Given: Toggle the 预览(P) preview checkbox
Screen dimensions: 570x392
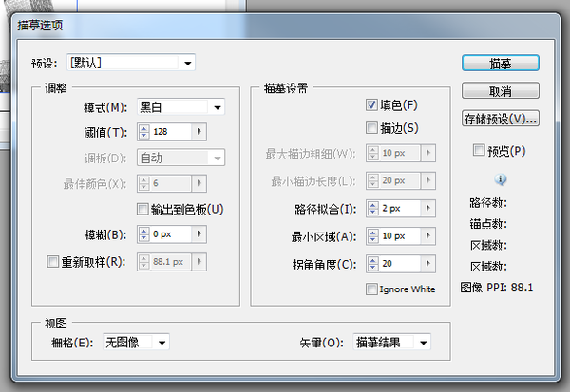Looking at the screenshot, I should click(x=479, y=150).
